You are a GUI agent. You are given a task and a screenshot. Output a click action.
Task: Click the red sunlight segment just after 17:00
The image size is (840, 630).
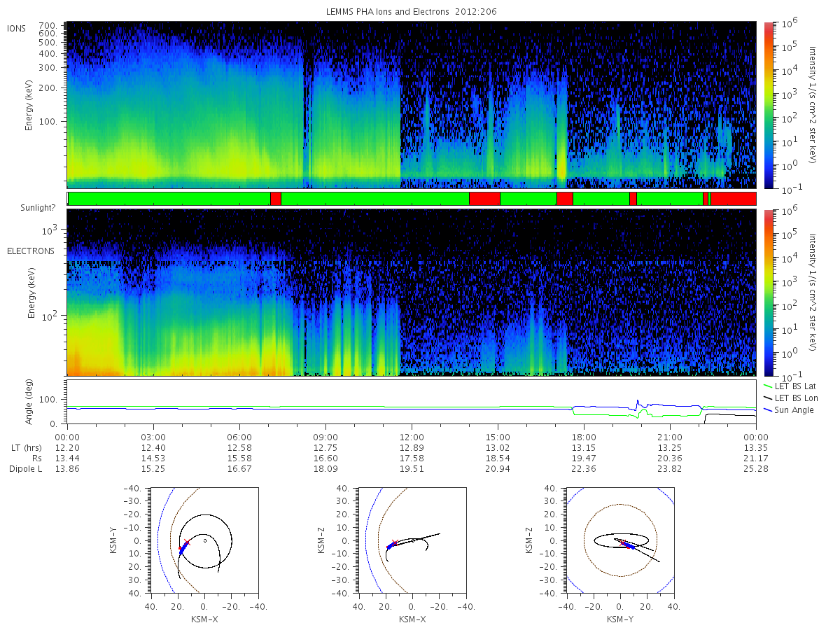tap(565, 199)
